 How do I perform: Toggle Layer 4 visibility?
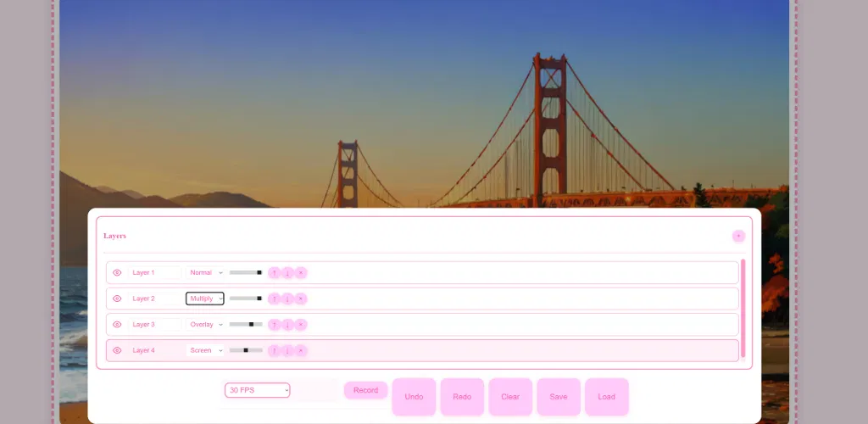click(117, 350)
